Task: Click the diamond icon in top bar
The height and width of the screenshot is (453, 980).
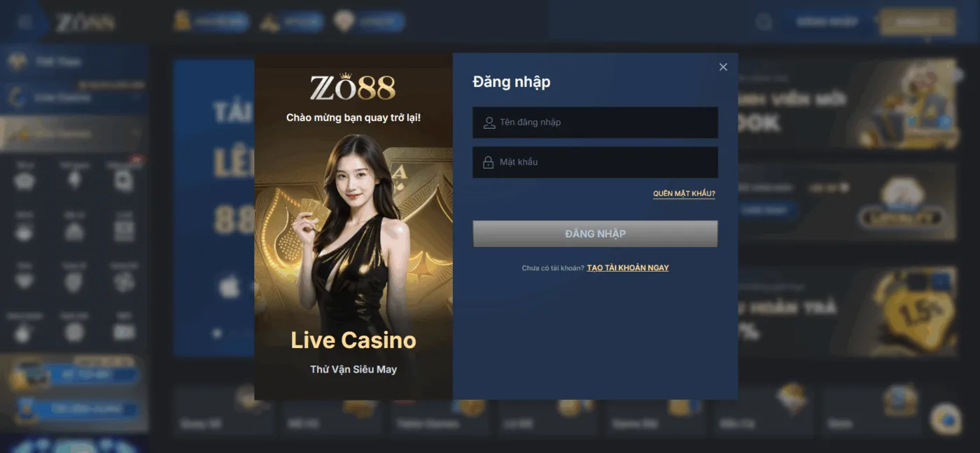Action: [x=344, y=22]
